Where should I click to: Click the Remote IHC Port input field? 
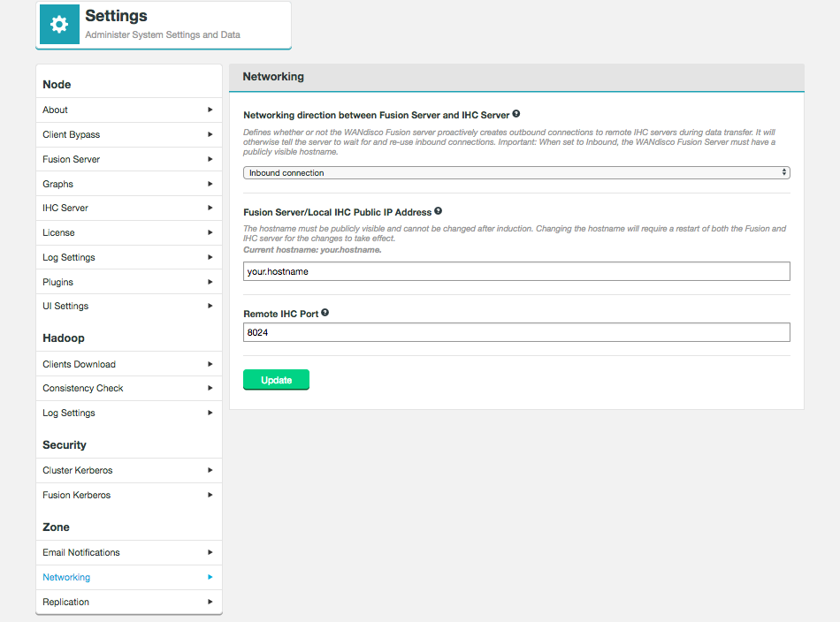[516, 332]
